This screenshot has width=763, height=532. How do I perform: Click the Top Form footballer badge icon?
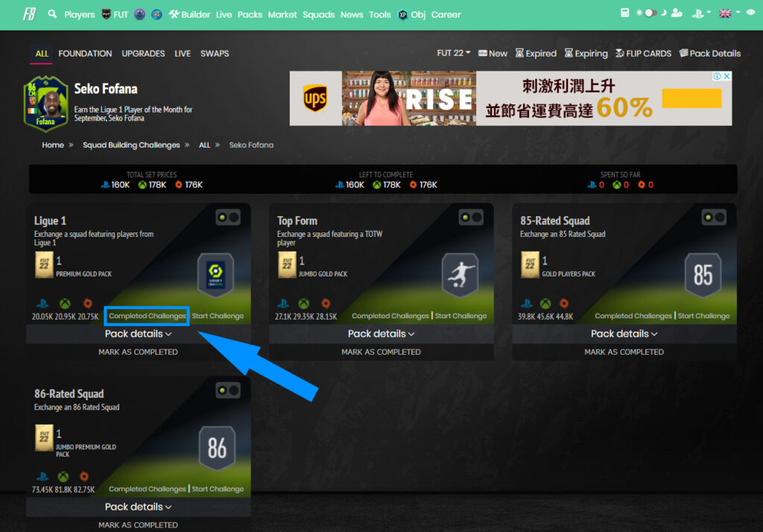click(x=460, y=275)
